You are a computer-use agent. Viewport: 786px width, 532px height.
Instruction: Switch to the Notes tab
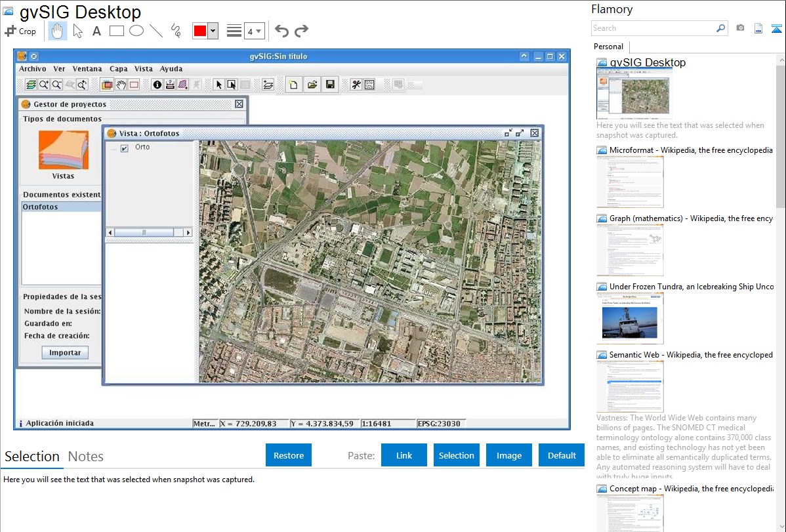(86, 457)
